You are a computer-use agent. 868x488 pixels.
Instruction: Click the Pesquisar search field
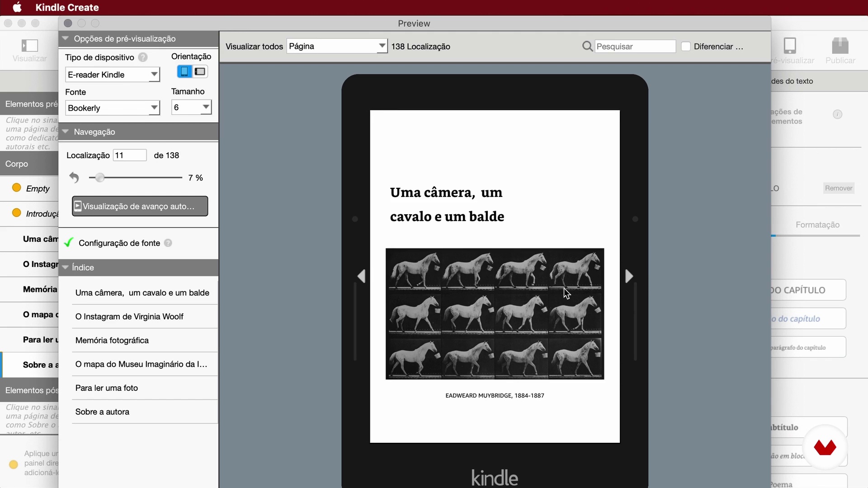pos(635,47)
